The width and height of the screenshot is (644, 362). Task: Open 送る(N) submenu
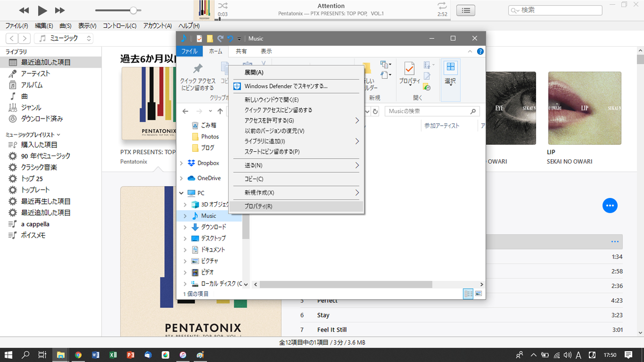296,166
